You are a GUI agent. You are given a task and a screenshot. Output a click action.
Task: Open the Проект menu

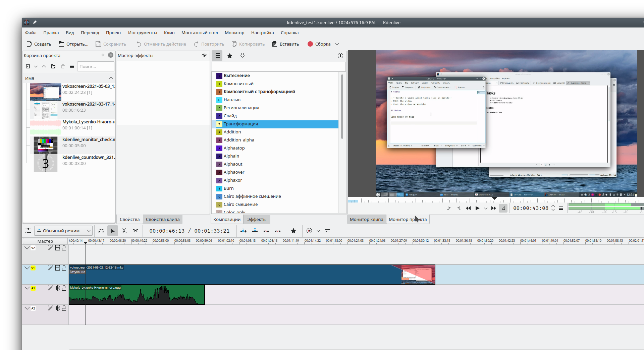tap(113, 33)
